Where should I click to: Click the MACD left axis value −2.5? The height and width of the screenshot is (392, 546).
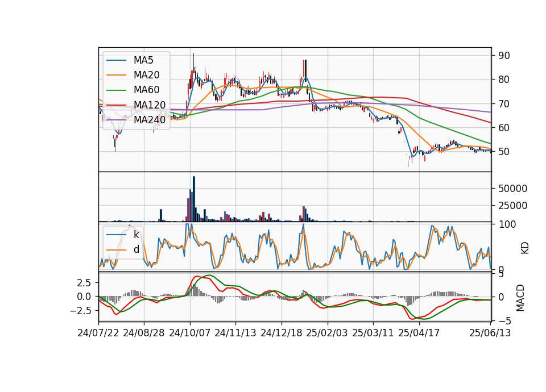pos(81,311)
